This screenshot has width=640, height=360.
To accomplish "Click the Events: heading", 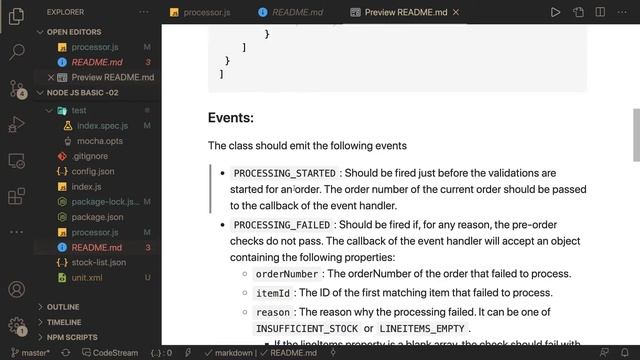I will [x=231, y=118].
